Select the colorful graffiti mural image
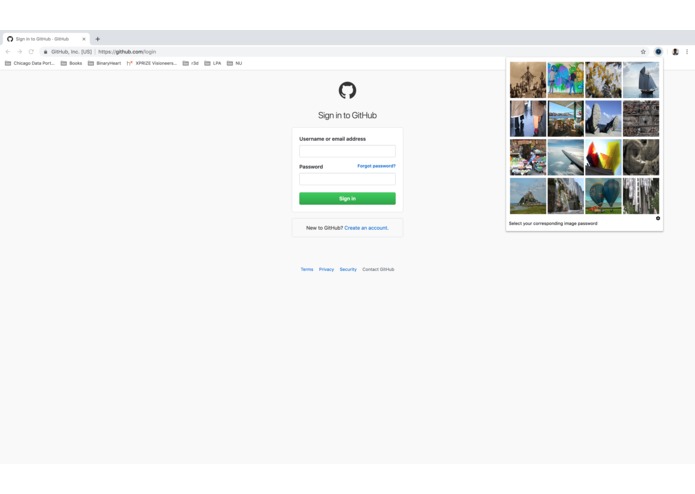The width and height of the screenshot is (695, 494). click(x=566, y=80)
